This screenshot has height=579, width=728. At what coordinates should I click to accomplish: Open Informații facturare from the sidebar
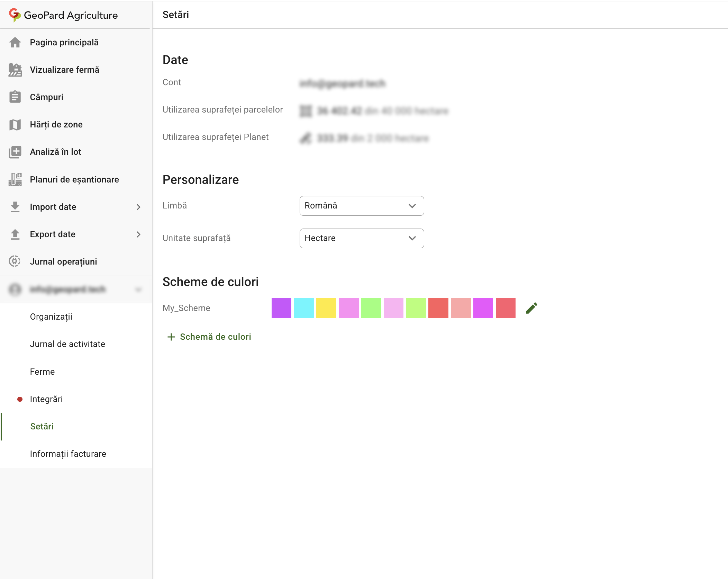(68, 454)
